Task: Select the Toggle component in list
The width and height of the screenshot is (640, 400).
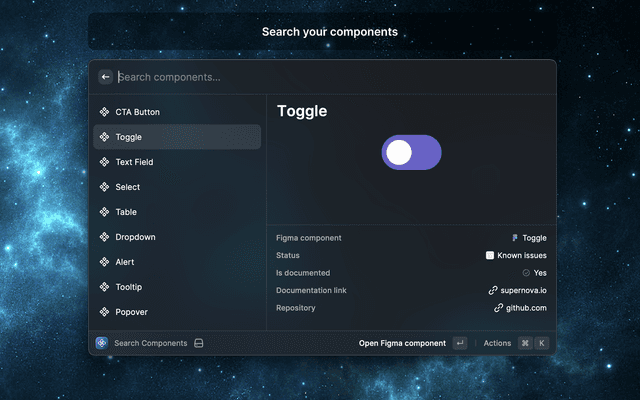Action: coord(177,137)
